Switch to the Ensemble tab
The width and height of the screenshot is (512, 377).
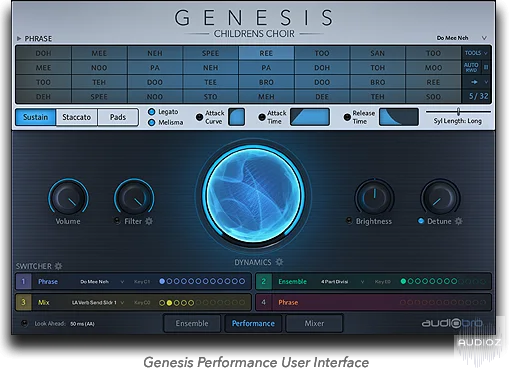tap(192, 323)
